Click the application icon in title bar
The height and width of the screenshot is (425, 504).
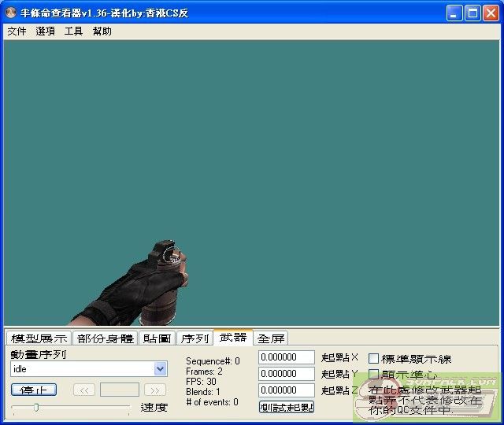[x=11, y=13]
